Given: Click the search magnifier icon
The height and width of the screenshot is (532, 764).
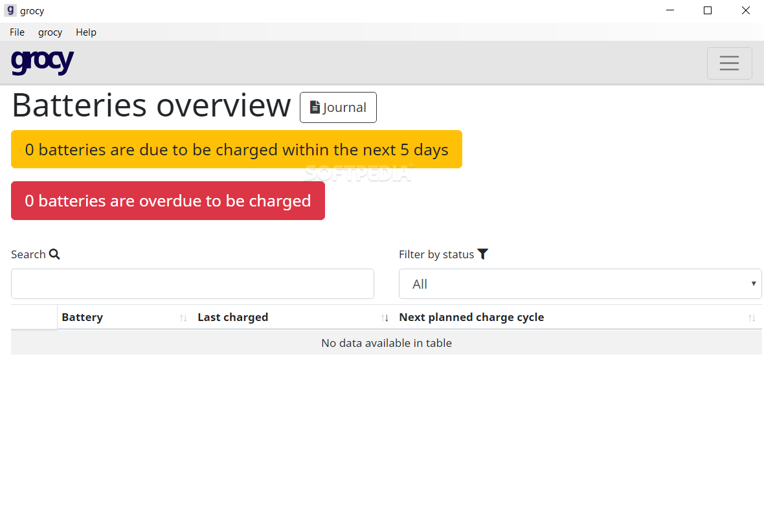Looking at the screenshot, I should pyautogui.click(x=54, y=254).
